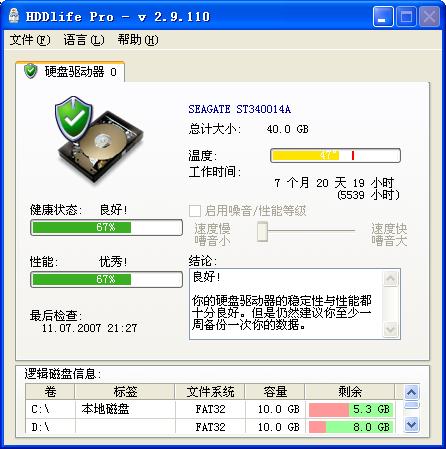
Task: Click the HDDlife app icon in title bar
Action: tap(13, 15)
